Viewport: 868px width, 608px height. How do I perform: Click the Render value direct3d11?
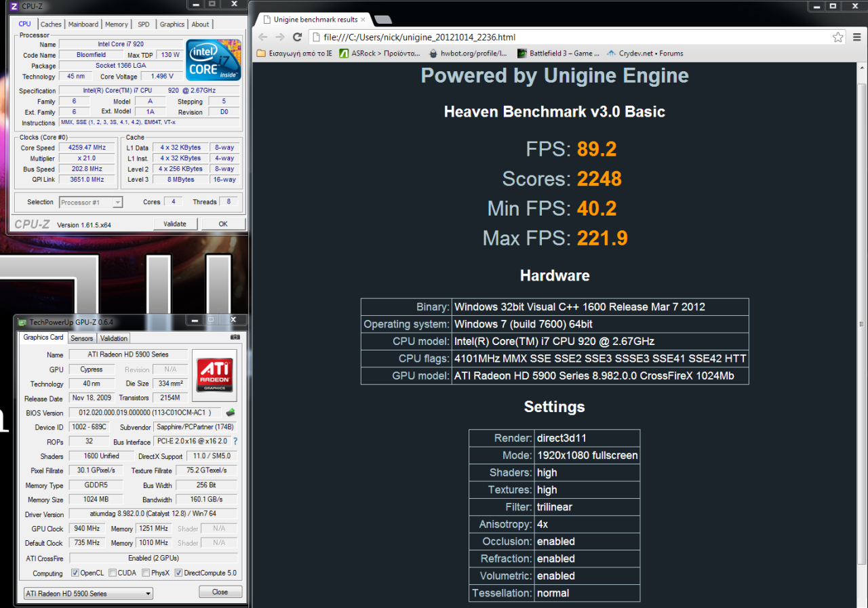click(561, 439)
